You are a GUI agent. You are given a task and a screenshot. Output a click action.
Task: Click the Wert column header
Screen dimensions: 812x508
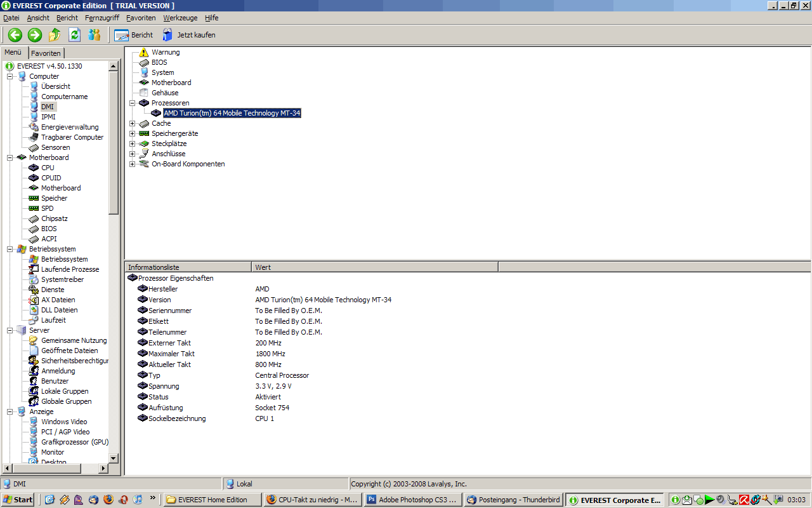[x=375, y=267]
